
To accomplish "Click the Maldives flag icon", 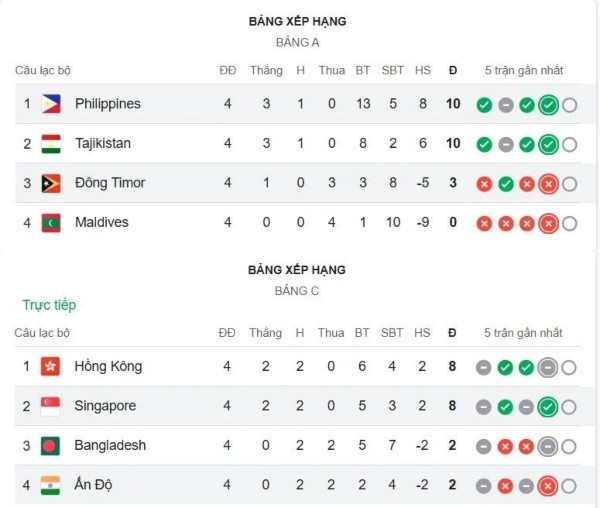I will 51,222.
